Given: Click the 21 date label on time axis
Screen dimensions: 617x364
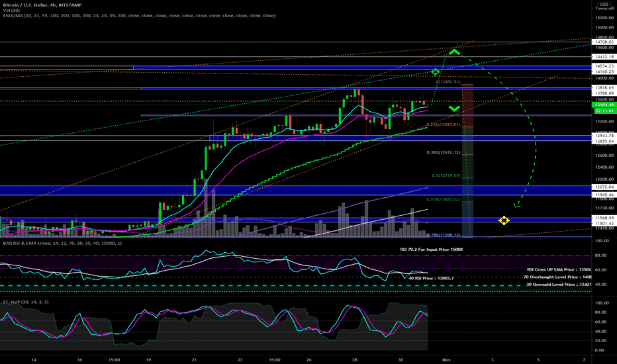Looking at the screenshot, I should click(x=195, y=359).
